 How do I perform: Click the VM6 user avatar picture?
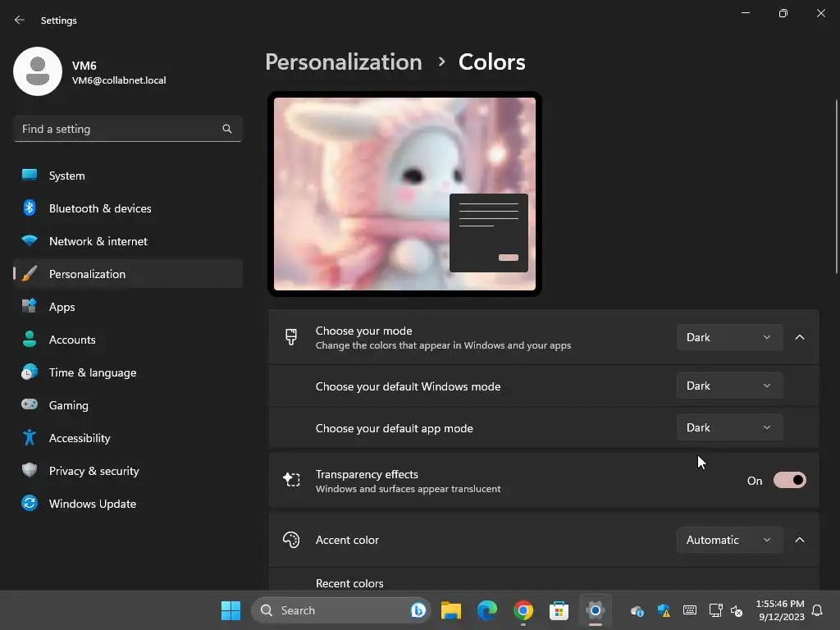(x=38, y=71)
